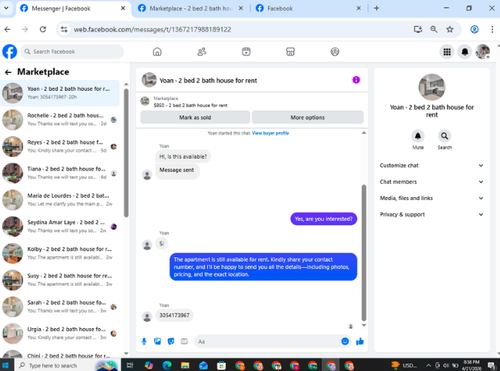
Task: Open the Tiana conversation
Action: pos(60,173)
